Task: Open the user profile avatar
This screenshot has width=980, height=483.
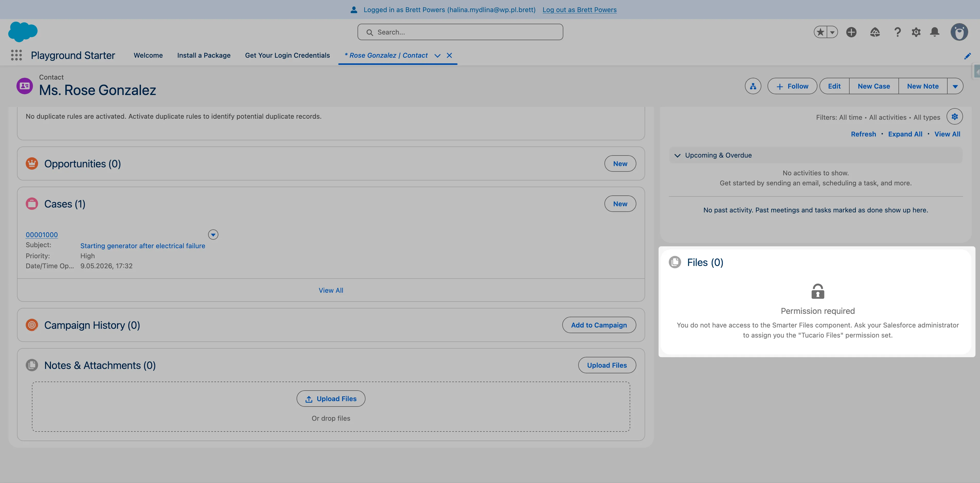Action: click(x=959, y=32)
